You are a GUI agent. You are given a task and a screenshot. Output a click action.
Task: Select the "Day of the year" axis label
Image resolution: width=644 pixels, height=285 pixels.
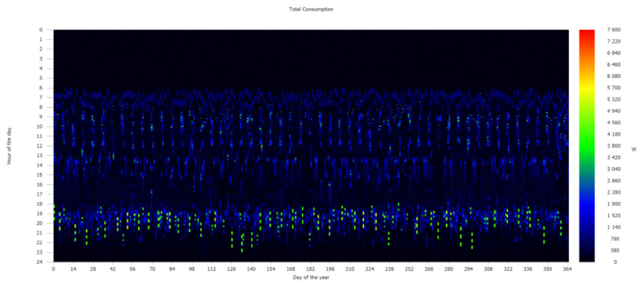point(311,277)
